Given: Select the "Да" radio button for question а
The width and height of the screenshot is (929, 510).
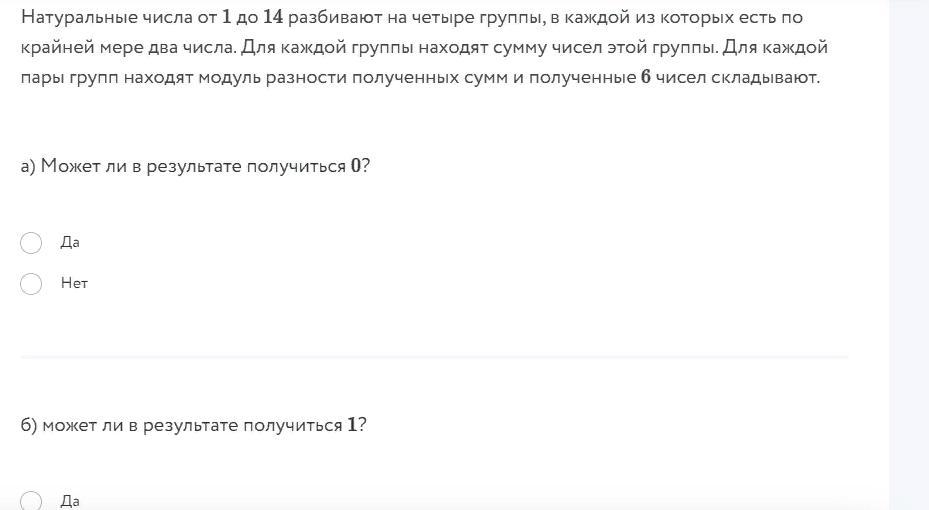Looking at the screenshot, I should [x=31, y=243].
